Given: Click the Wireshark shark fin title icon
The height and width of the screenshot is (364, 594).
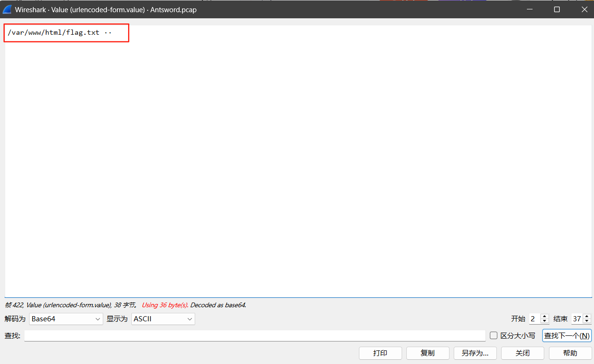Looking at the screenshot, I should click(7, 9).
